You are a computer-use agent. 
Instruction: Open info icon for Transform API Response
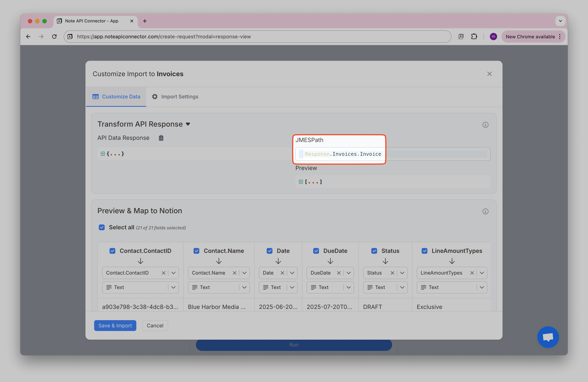(485, 125)
